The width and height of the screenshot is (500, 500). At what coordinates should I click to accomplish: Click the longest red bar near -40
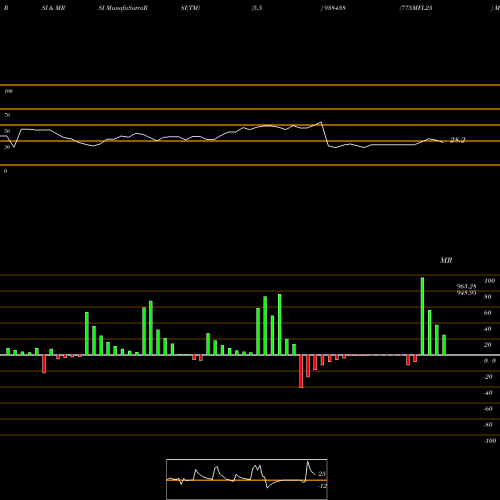[301, 371]
